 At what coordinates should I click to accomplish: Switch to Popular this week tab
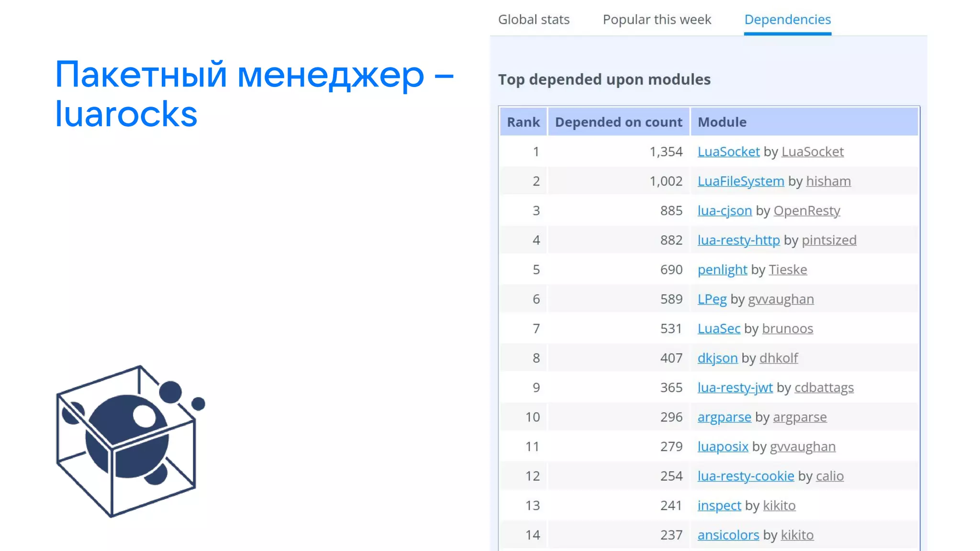(657, 20)
